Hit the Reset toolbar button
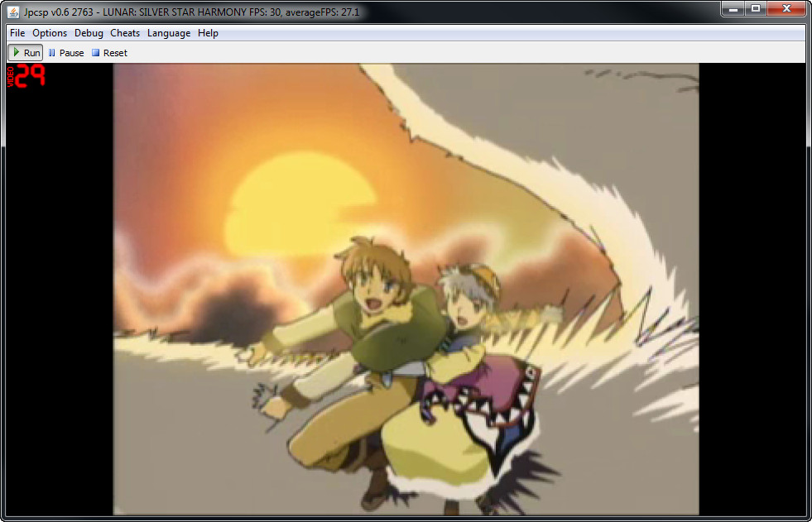 [109, 53]
